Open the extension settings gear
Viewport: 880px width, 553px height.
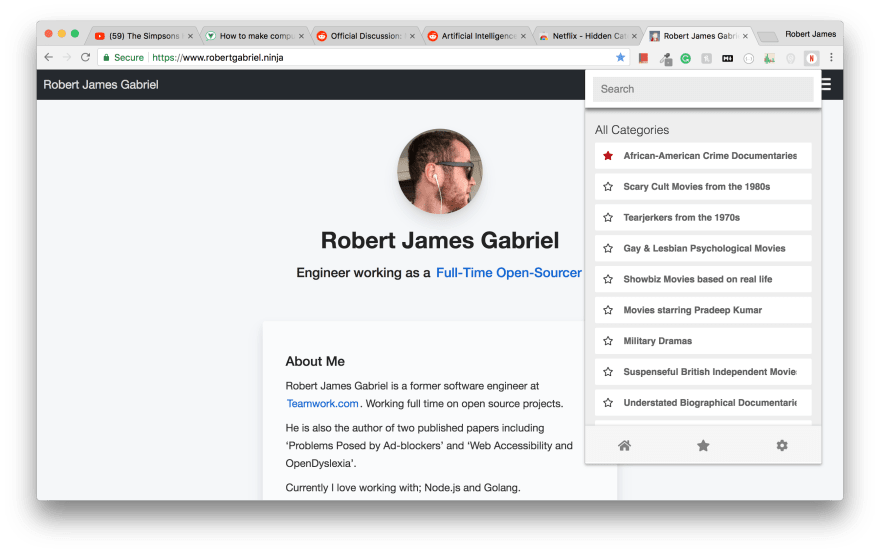(x=782, y=446)
